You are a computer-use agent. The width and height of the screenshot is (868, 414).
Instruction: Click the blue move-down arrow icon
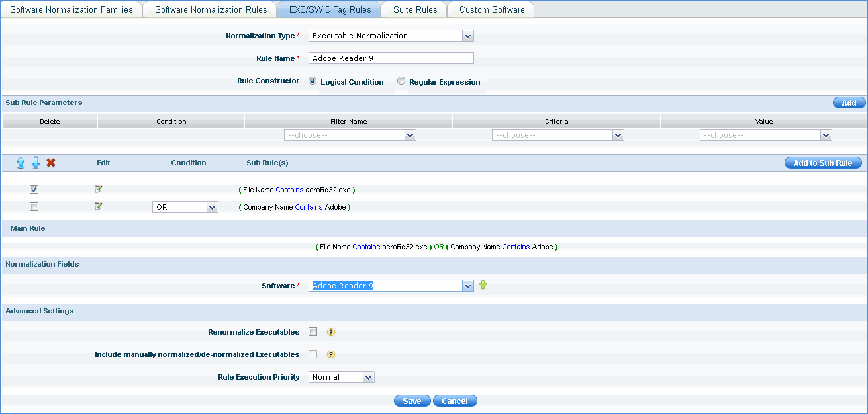[36, 163]
